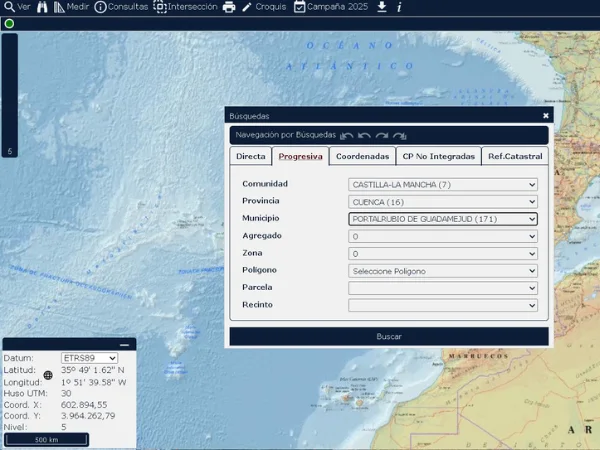Click the binoculars search icon
The width and height of the screenshot is (600, 450).
42,7
